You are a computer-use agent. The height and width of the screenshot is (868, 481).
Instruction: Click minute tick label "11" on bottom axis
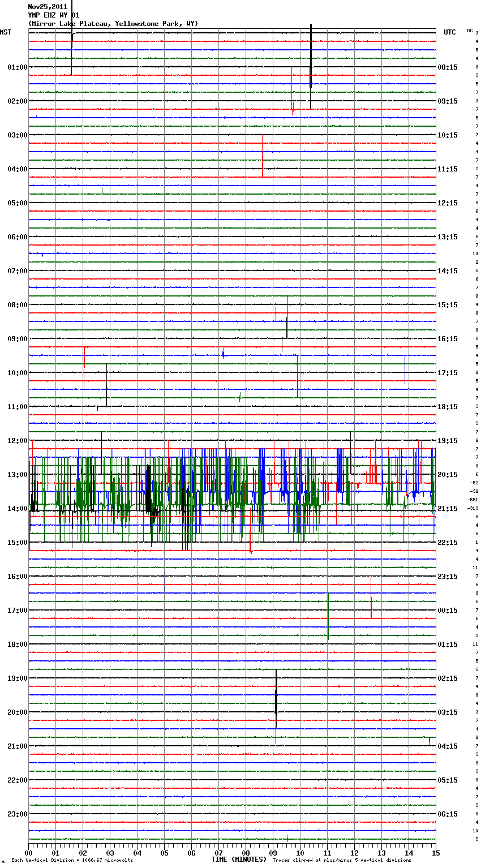(328, 853)
